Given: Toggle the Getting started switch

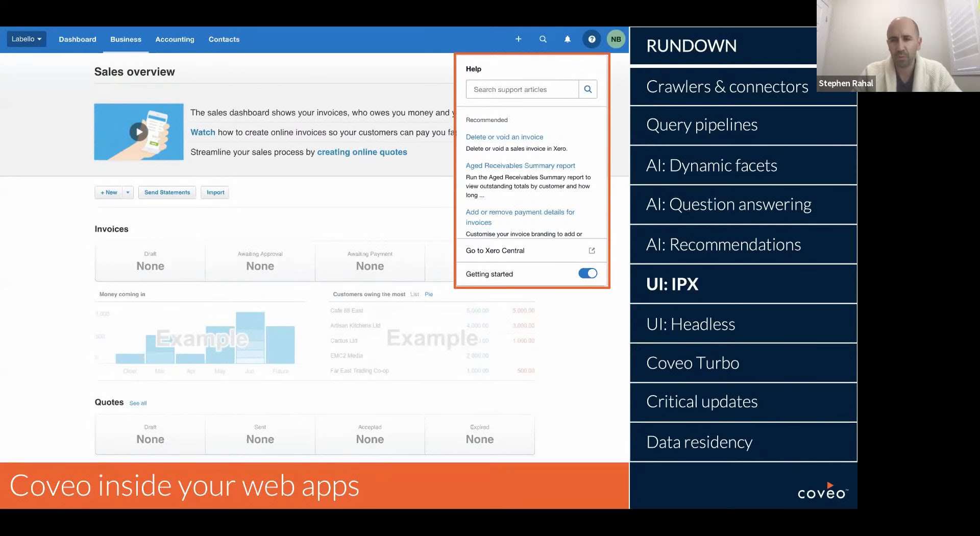Looking at the screenshot, I should [x=587, y=274].
